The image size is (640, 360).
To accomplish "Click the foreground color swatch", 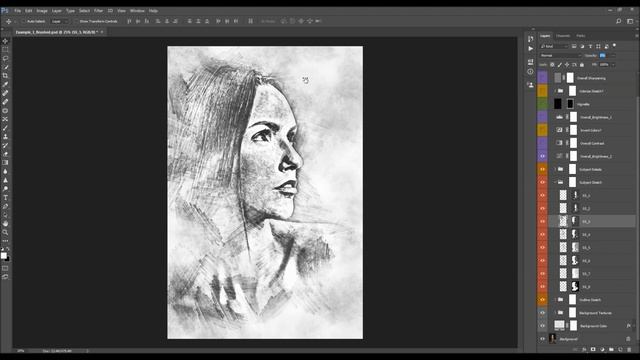I will point(4,255).
